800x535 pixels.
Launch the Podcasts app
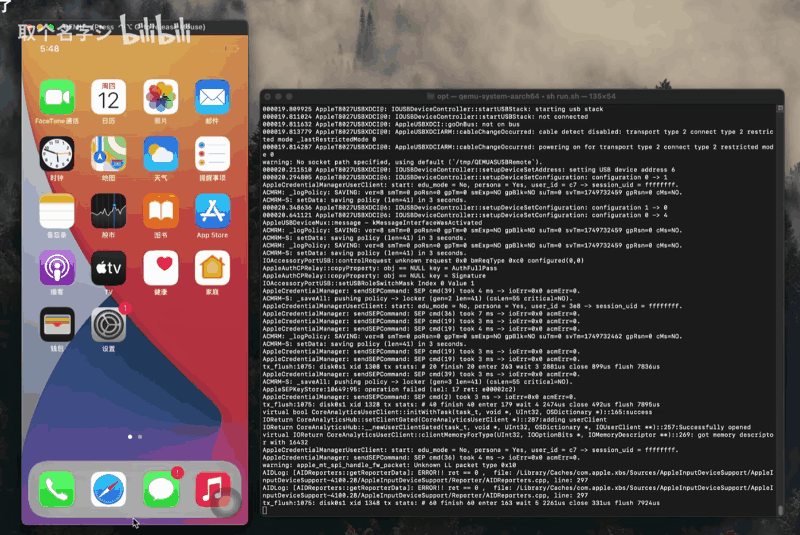tap(57, 268)
